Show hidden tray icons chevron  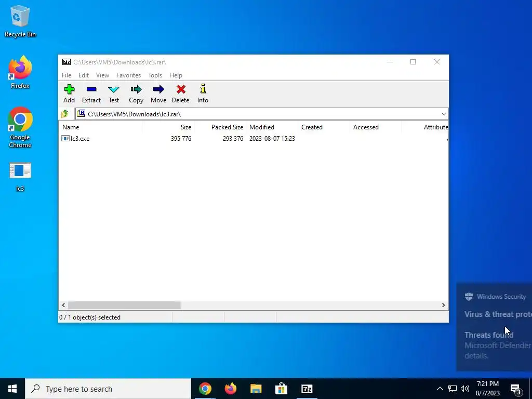440,389
